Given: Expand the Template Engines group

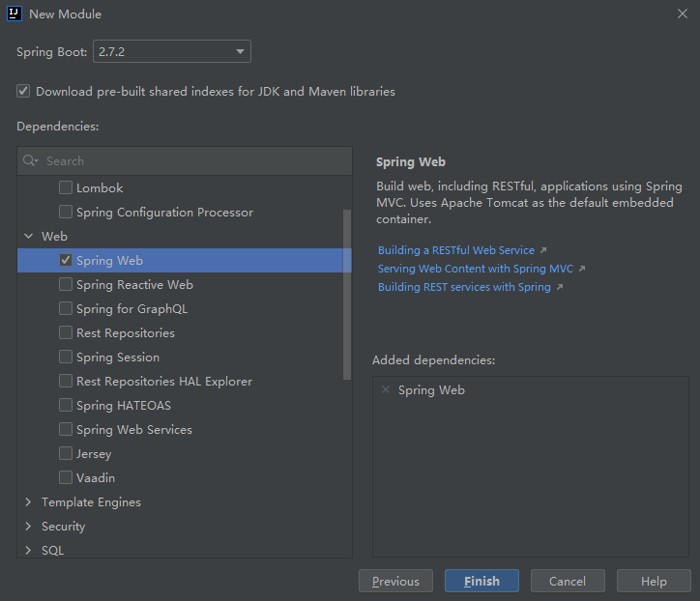Looking at the screenshot, I should pos(29,501).
